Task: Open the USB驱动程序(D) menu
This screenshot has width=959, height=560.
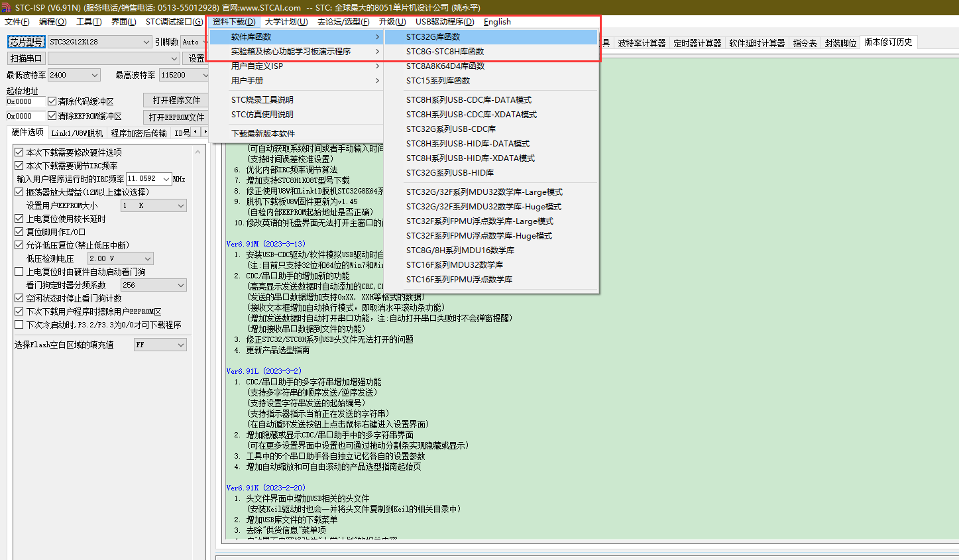Action: tap(445, 22)
